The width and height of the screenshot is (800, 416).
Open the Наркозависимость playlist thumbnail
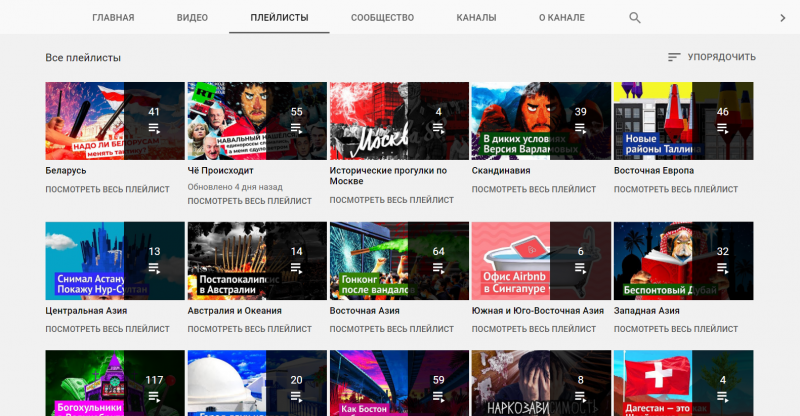pos(541,383)
